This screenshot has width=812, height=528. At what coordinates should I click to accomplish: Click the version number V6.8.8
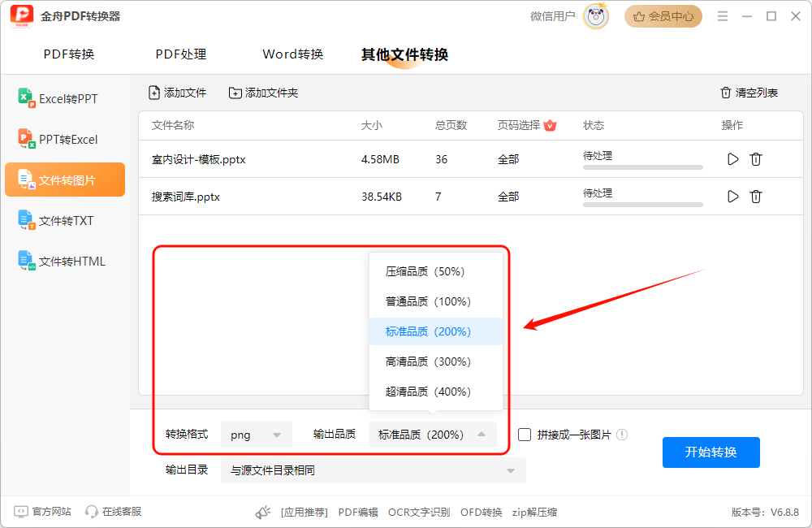tap(784, 513)
